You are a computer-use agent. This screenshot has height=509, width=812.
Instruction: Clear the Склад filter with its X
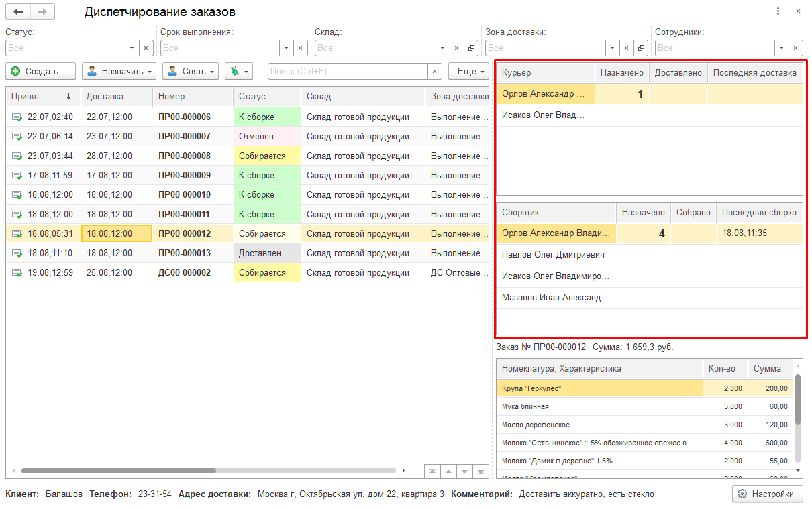tap(456, 48)
